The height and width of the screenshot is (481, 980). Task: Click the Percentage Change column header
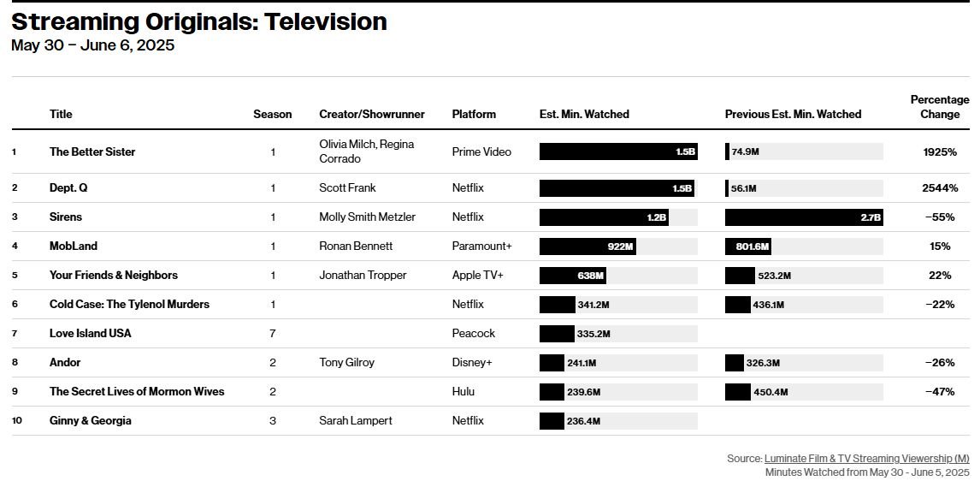(x=940, y=107)
